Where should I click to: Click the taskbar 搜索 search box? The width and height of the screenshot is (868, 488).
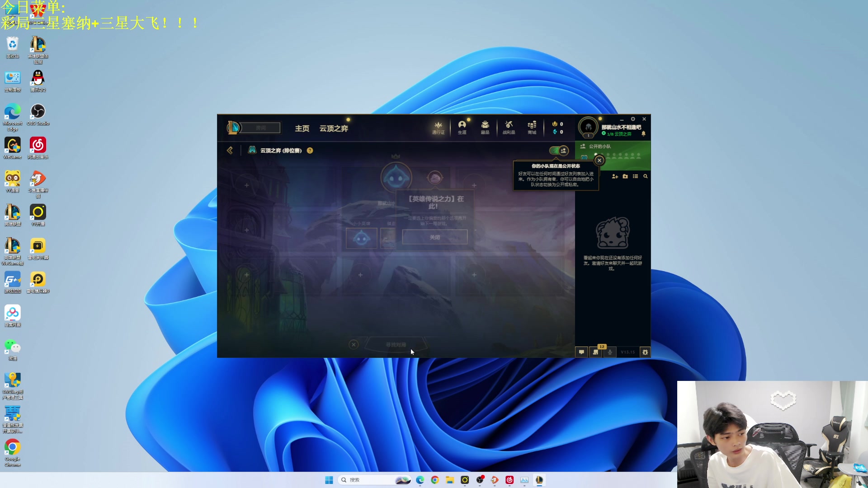374,480
